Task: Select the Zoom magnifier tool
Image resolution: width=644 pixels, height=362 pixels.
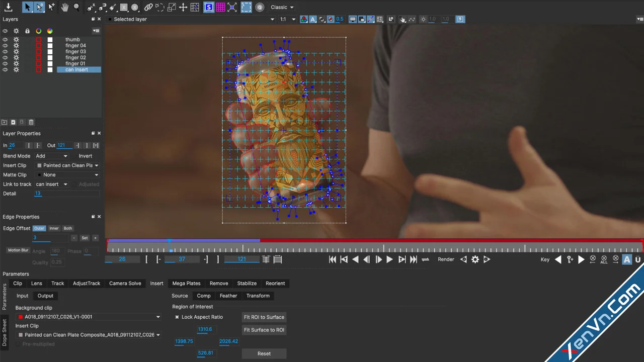Action: click(76, 7)
